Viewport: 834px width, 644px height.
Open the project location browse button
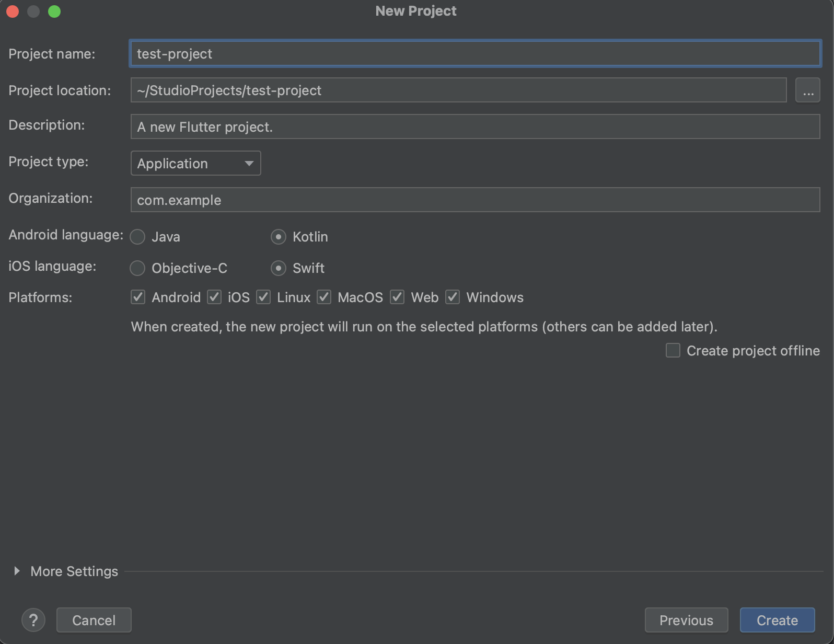807,90
